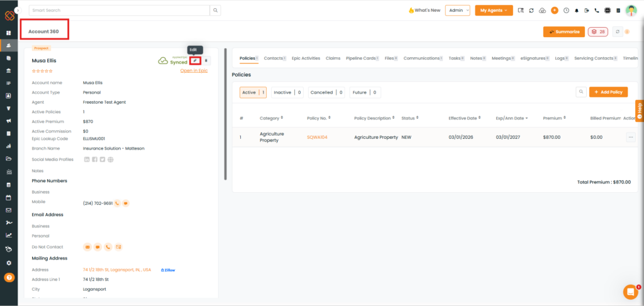Expand the My Agents dropdown
Image resolution: width=644 pixels, height=306 pixels.
(x=494, y=11)
